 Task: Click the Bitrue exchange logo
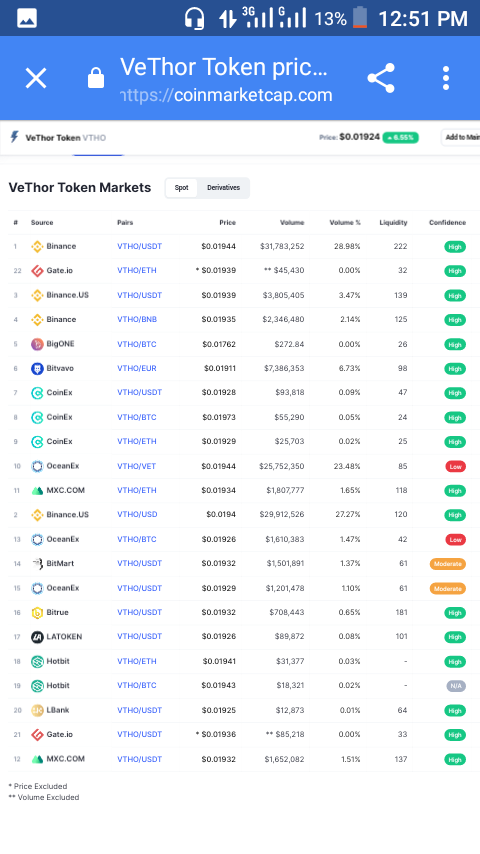[37, 613]
